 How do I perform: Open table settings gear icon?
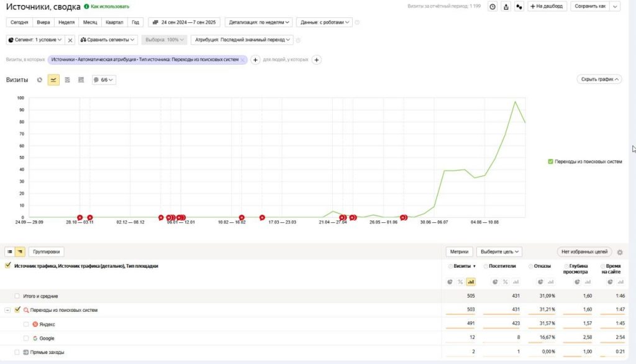point(619,252)
